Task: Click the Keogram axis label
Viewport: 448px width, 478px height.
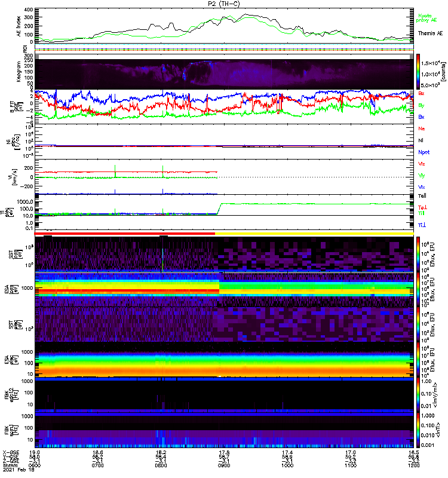Action: click(x=19, y=71)
